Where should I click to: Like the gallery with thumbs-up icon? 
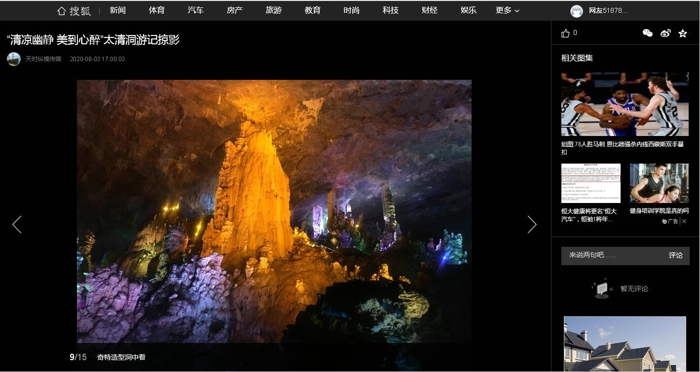[565, 33]
